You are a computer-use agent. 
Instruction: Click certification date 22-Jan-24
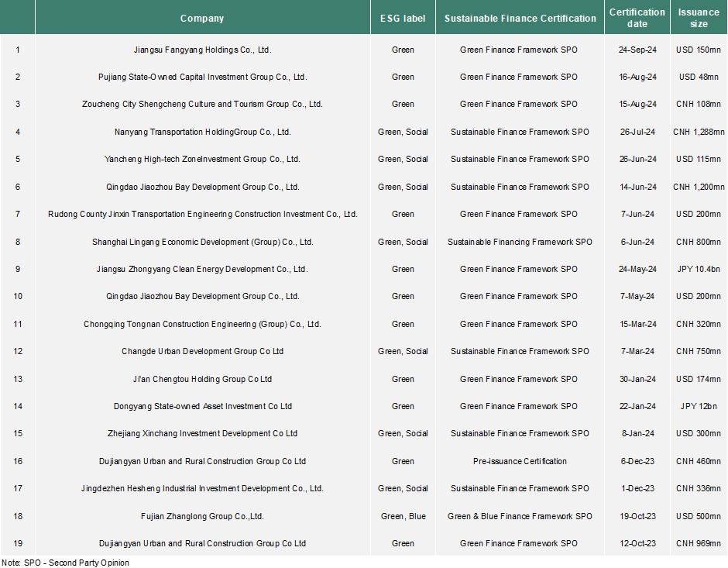(x=637, y=406)
